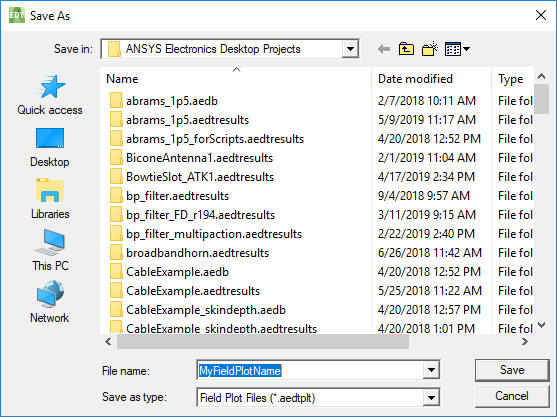Open Quick access in sidebar
Image resolution: width=557 pixels, height=417 pixels.
50,95
